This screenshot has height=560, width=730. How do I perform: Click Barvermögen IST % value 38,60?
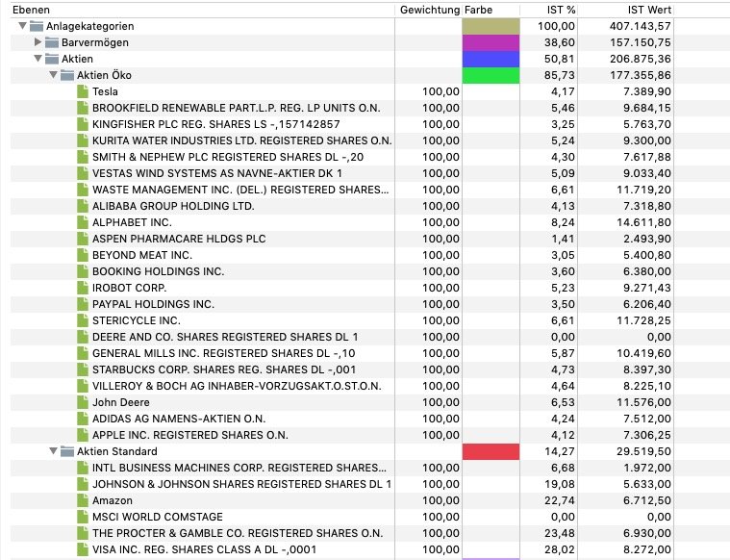(560, 42)
